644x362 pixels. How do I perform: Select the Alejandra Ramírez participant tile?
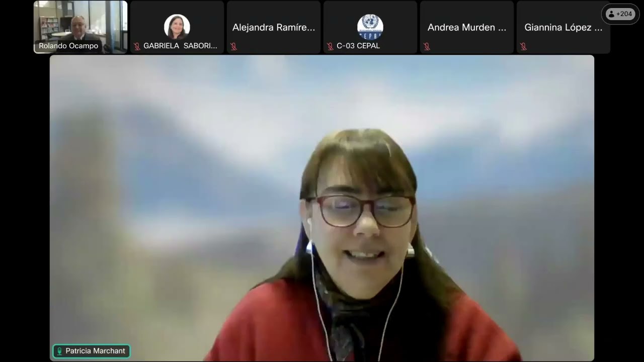274,27
